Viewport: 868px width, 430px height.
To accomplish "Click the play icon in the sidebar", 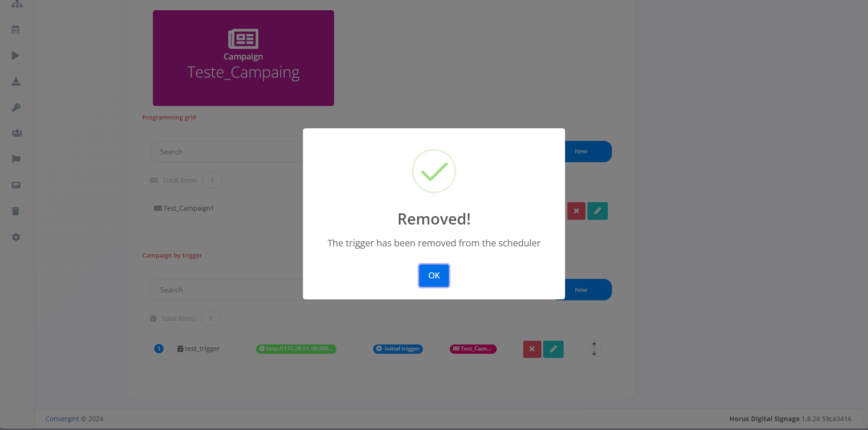I will point(16,56).
